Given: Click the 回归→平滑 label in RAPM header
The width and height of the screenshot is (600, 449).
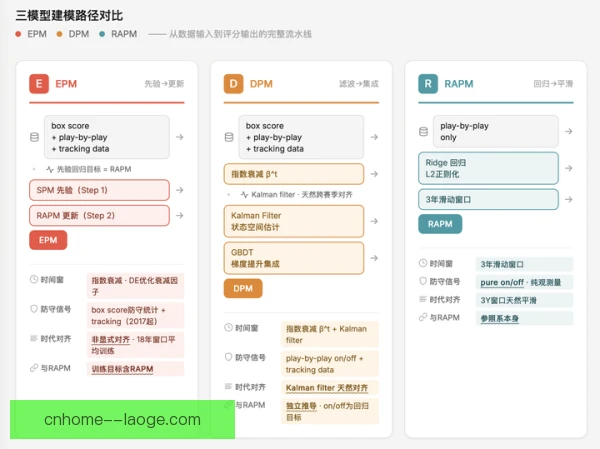Looking at the screenshot, I should coord(553,84).
